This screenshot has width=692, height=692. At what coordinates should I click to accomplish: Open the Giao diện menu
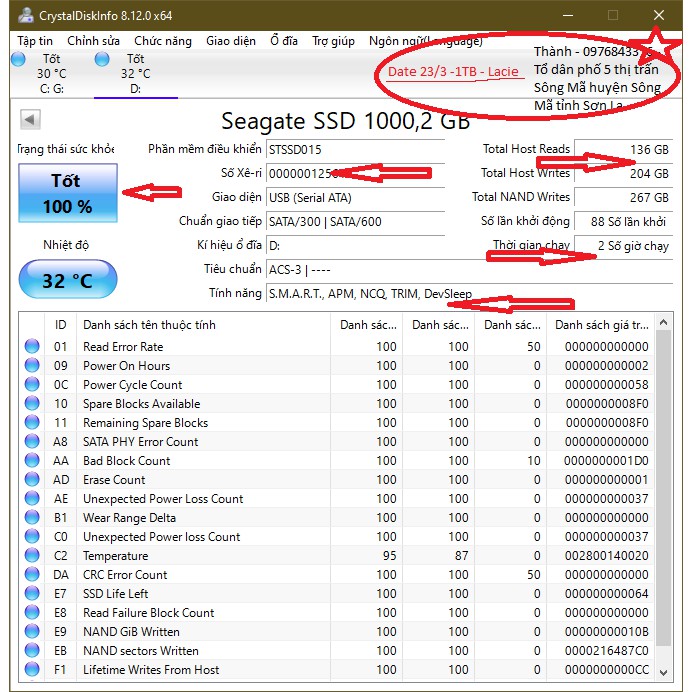coord(231,41)
